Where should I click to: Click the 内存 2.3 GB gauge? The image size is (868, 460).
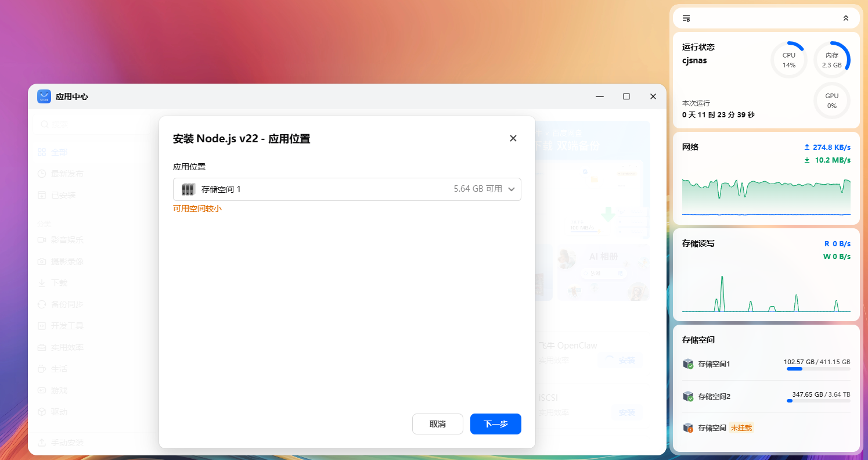pyautogui.click(x=832, y=60)
